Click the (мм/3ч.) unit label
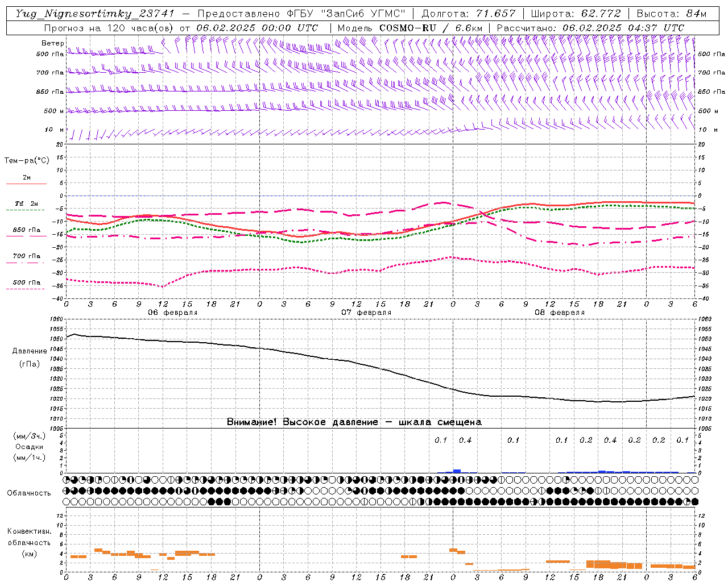Screen dimensions: 728x582 [x=30, y=436]
